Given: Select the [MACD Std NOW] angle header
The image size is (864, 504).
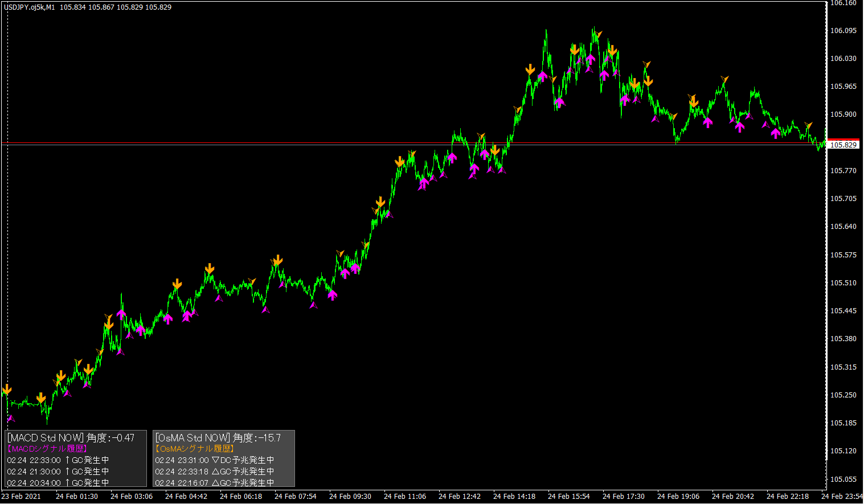Looking at the screenshot, I should [71, 438].
